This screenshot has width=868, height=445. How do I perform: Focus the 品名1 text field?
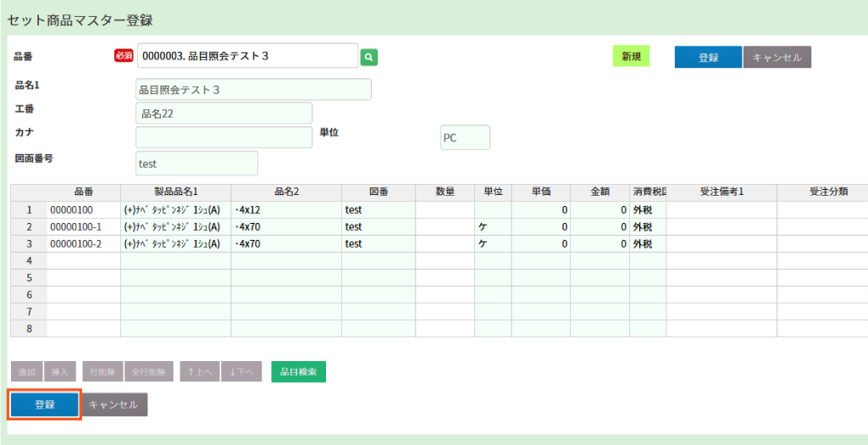(x=253, y=90)
